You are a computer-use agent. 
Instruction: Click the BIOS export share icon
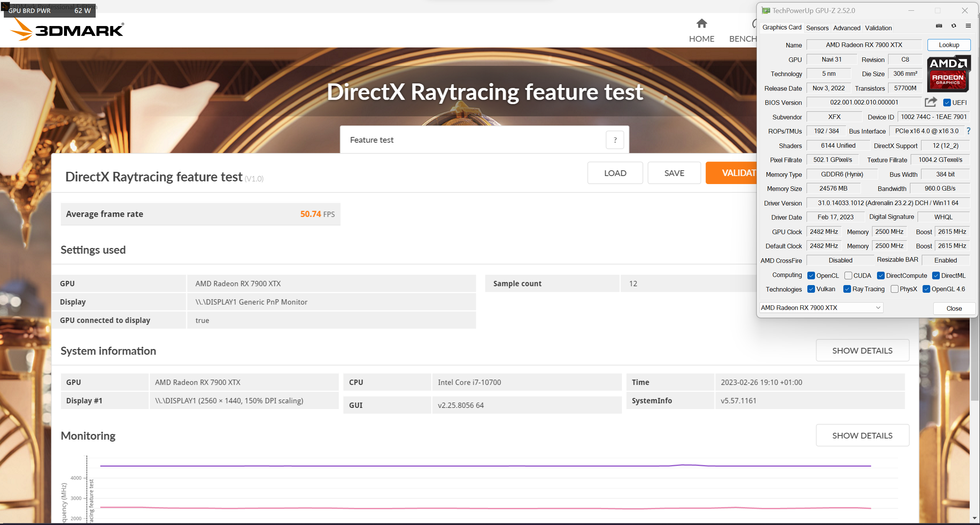pyautogui.click(x=931, y=102)
